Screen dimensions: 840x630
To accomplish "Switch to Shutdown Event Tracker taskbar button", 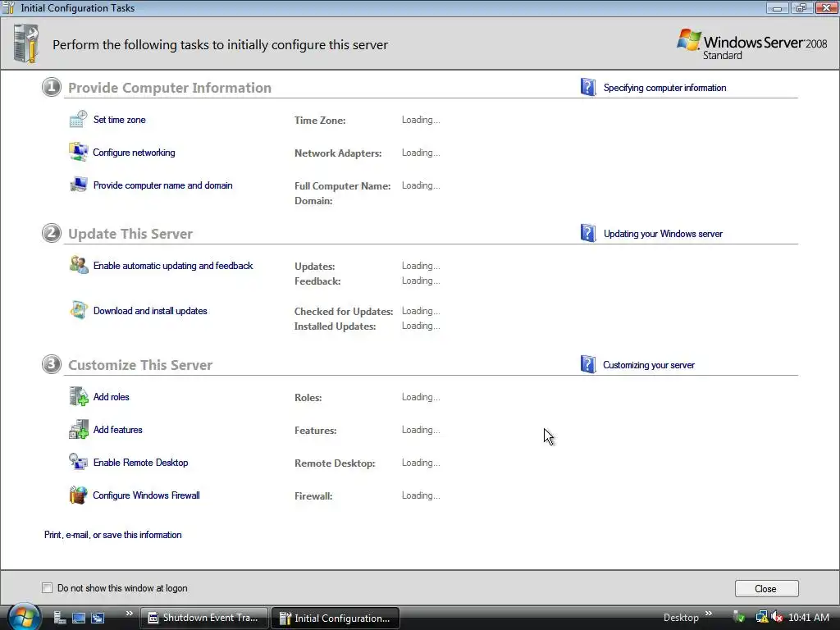I will coord(204,618).
